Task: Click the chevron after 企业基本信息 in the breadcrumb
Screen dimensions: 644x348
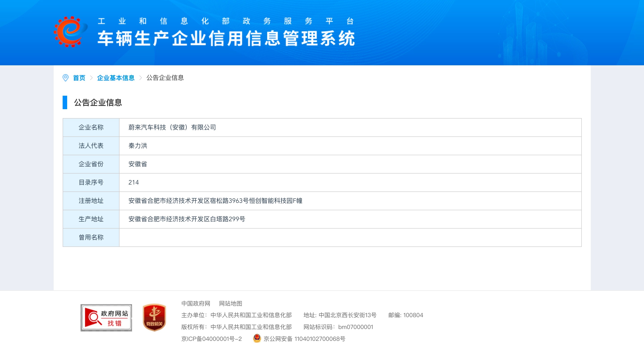Action: coord(141,78)
